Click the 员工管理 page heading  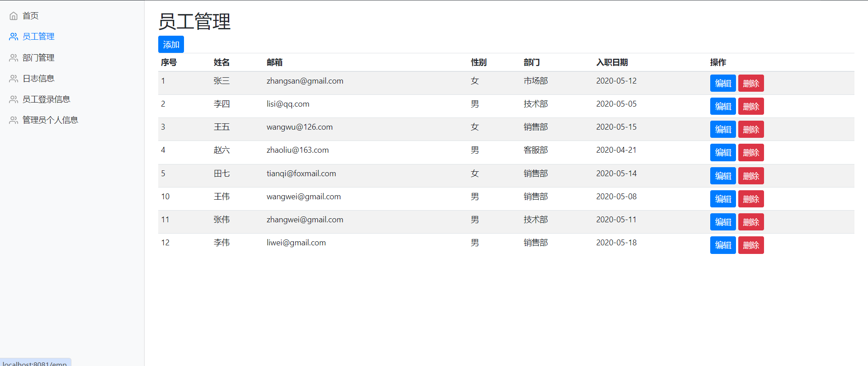click(x=194, y=21)
